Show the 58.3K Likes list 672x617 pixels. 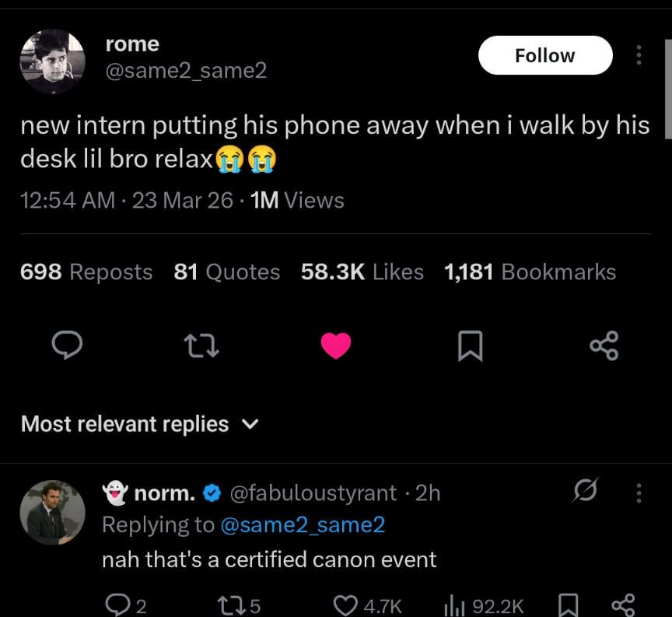(x=362, y=272)
